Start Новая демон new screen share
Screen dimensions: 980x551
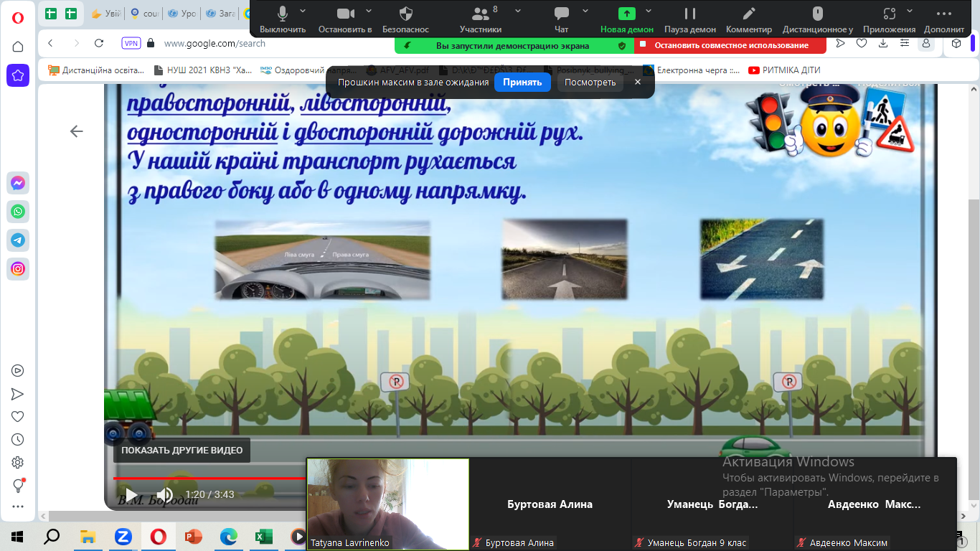[627, 19]
